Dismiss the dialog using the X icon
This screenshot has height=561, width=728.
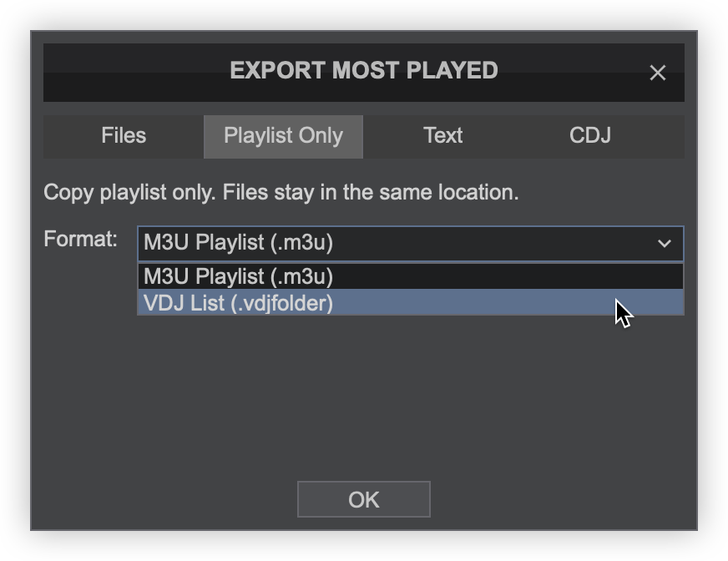pyautogui.click(x=657, y=73)
